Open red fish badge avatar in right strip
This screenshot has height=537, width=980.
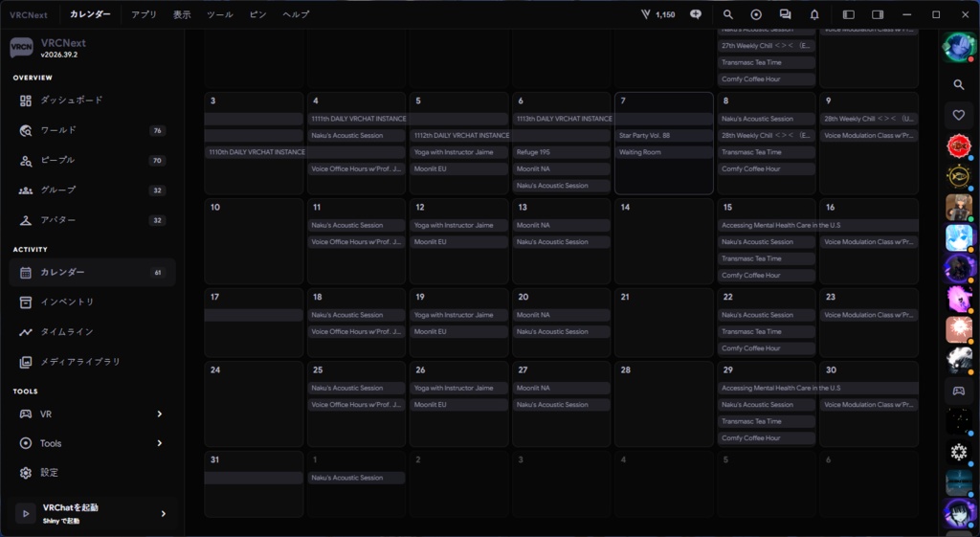pos(959,146)
